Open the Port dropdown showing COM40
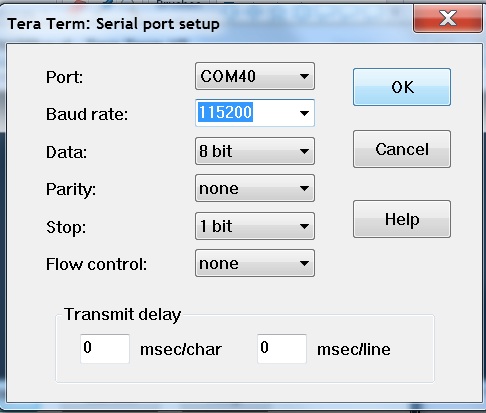This screenshot has height=413, width=486. click(x=255, y=76)
